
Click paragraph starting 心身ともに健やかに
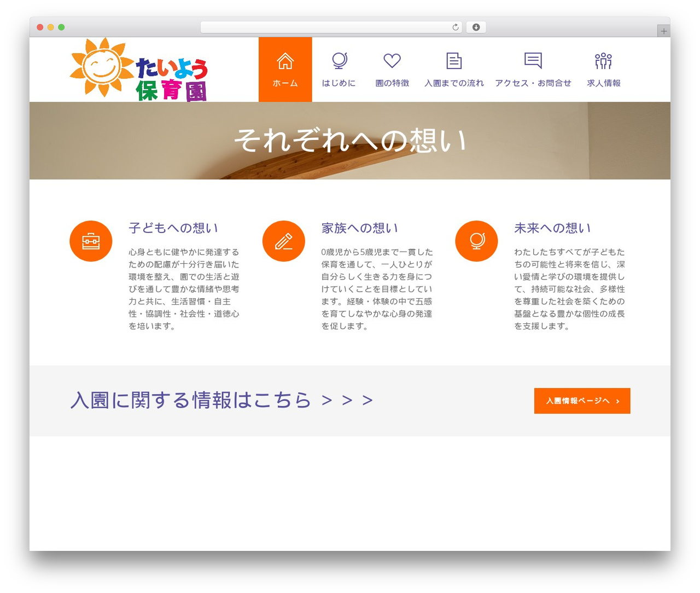click(184, 289)
